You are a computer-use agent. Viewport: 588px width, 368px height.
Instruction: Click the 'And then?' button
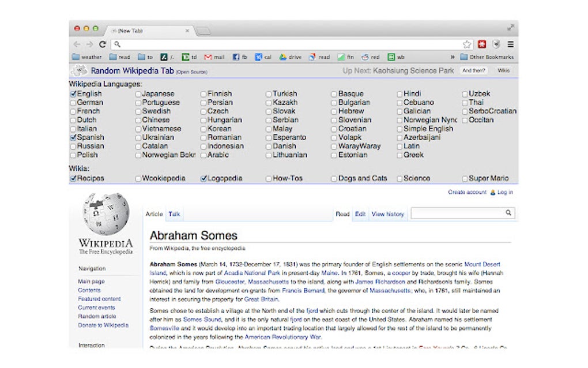(474, 70)
